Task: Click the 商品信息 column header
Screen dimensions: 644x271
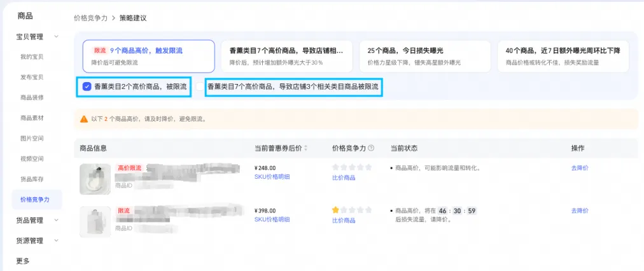Action: (x=94, y=148)
